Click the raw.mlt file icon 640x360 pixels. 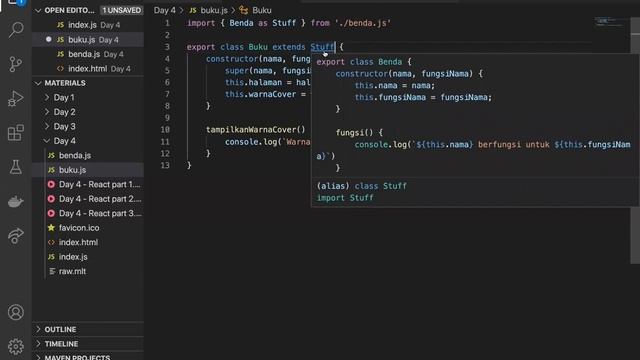pos(52,271)
